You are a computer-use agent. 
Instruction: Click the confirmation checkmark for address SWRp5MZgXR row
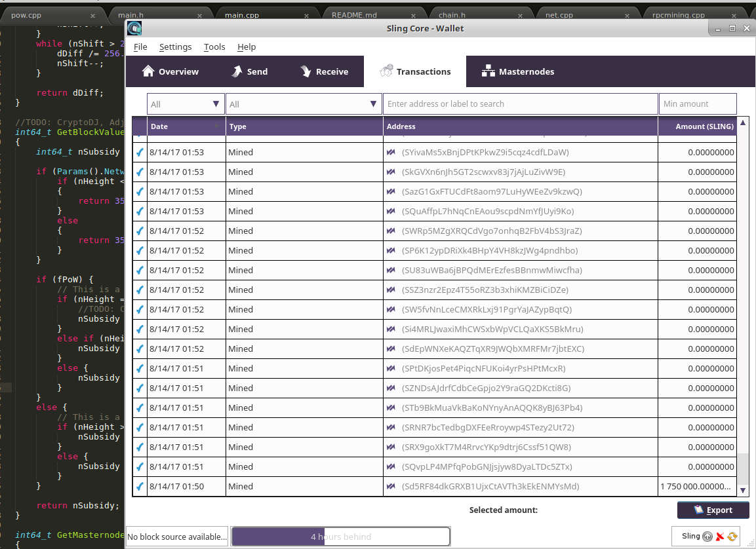pos(140,231)
